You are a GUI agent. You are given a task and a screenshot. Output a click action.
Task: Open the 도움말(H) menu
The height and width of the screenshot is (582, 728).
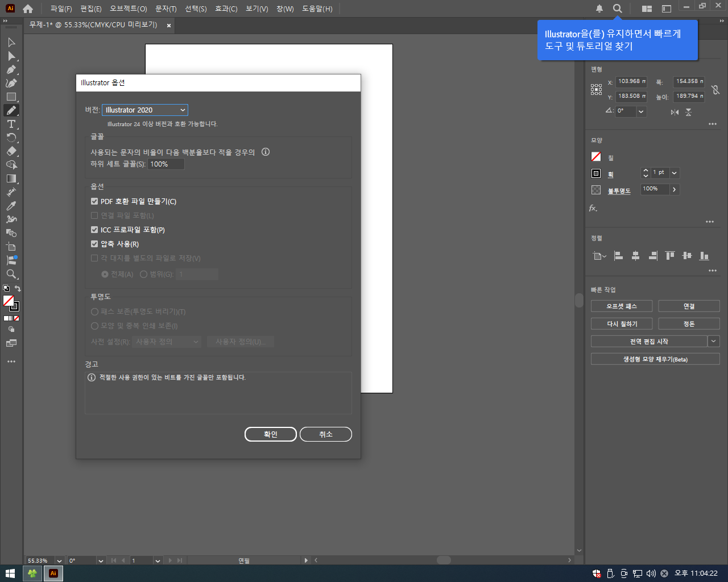point(317,9)
